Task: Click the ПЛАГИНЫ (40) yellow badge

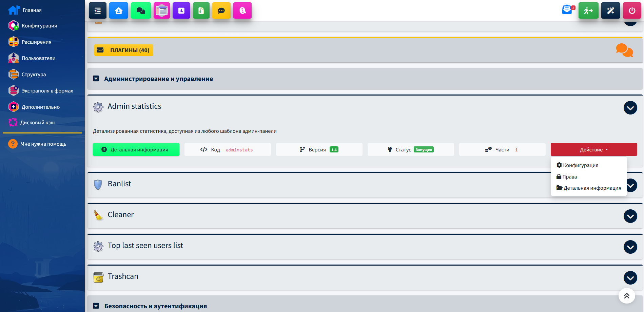Action: point(124,50)
